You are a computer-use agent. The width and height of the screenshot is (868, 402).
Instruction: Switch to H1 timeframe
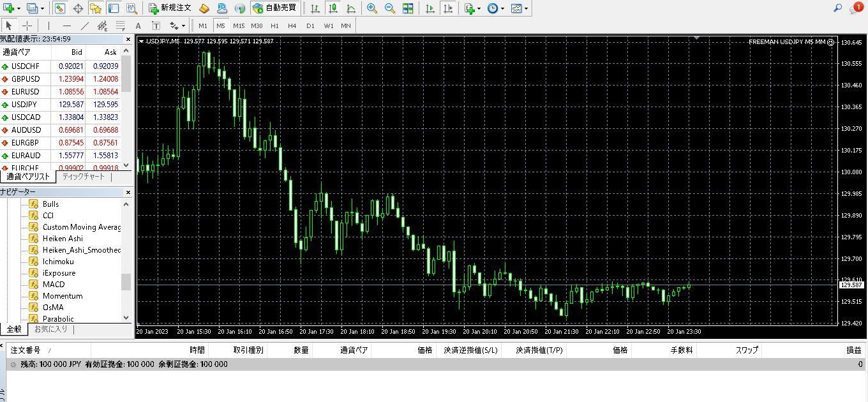point(274,26)
